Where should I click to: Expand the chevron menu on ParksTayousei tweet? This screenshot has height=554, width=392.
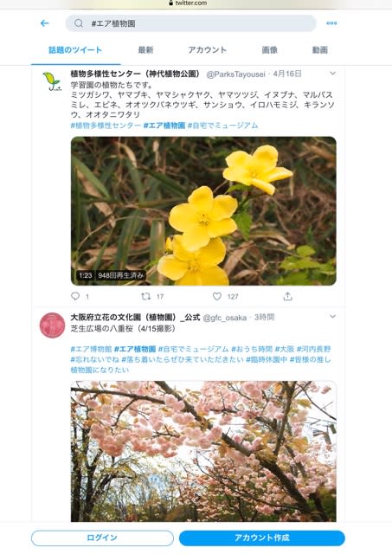pyautogui.click(x=332, y=74)
